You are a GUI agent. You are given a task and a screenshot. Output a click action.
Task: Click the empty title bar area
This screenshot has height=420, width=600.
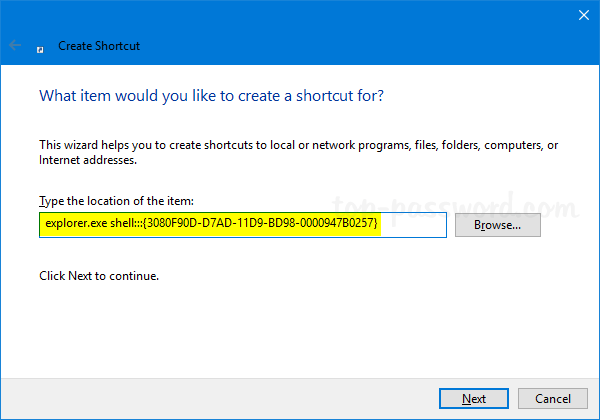(x=300, y=14)
